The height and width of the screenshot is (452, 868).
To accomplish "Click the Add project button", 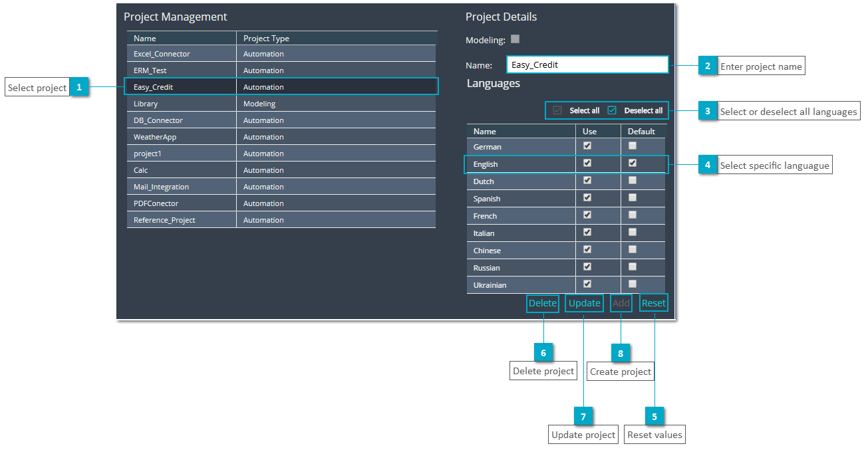I will coord(621,303).
